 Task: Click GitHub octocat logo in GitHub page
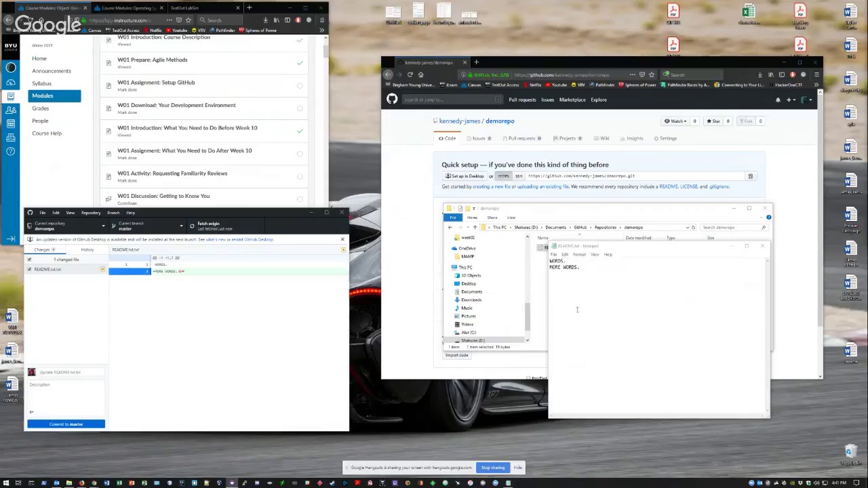[392, 100]
